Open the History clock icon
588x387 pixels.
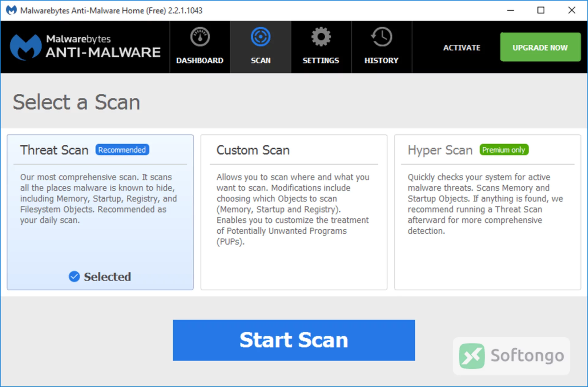tap(382, 37)
